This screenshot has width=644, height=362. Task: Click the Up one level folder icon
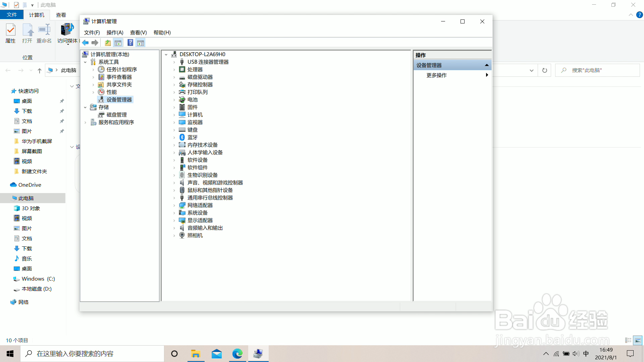tap(108, 43)
